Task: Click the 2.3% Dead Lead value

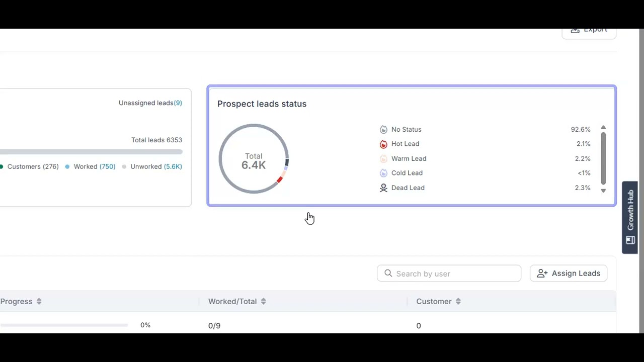Action: coord(583,188)
